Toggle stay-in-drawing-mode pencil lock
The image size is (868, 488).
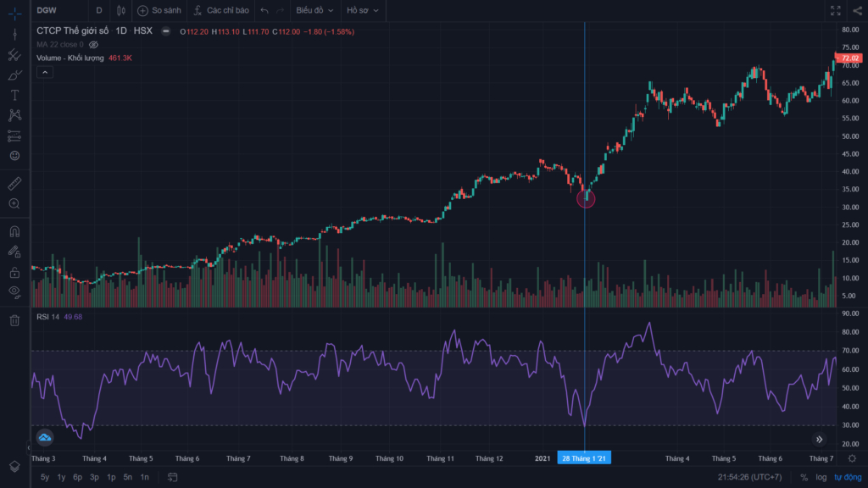pos(15,252)
